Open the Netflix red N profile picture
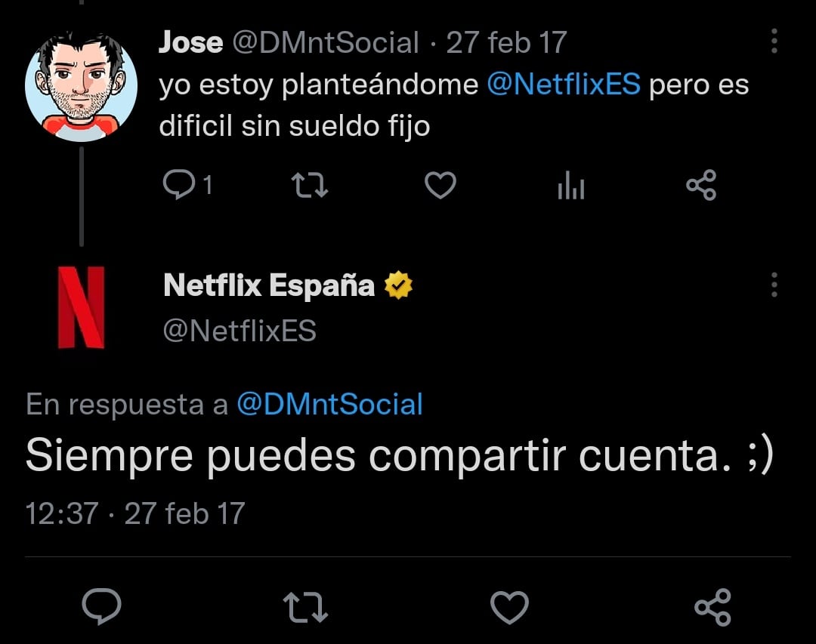 [81, 308]
